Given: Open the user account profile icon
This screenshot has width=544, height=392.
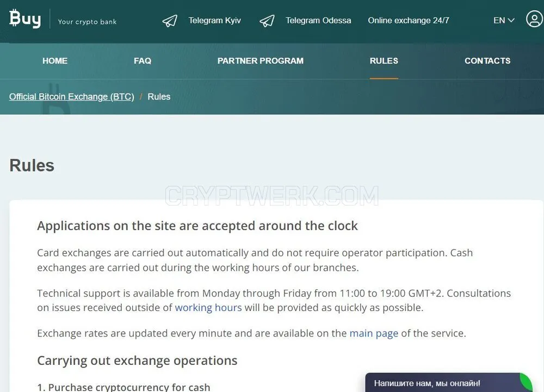Looking at the screenshot, I should (535, 18).
